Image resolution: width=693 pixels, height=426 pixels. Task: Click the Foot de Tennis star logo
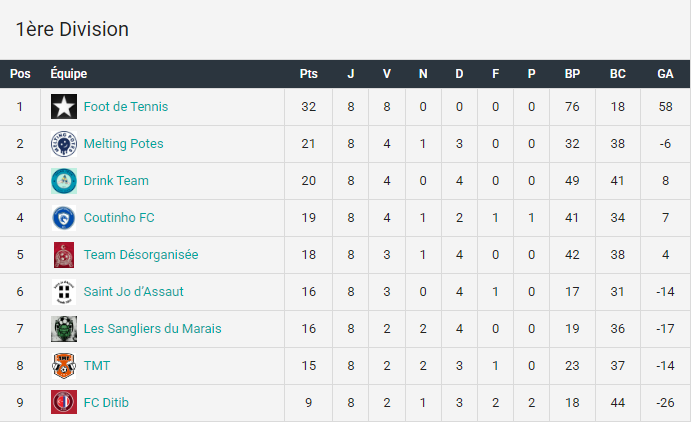pos(64,106)
